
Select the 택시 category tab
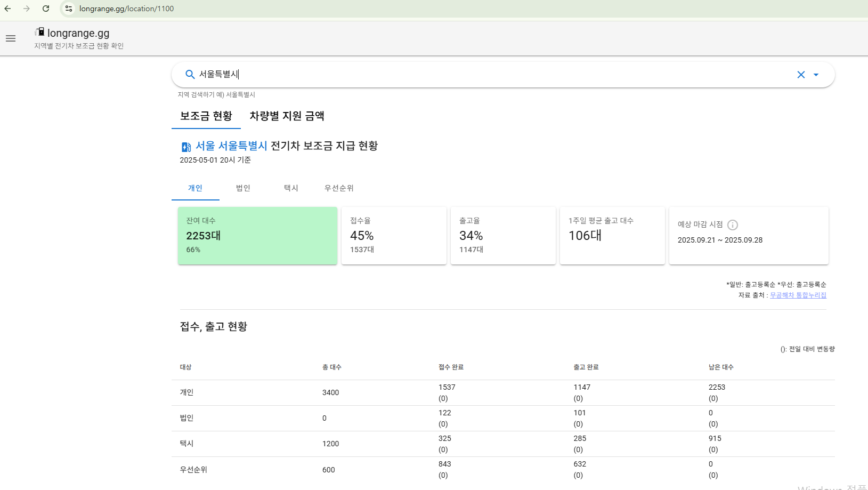pos(291,188)
